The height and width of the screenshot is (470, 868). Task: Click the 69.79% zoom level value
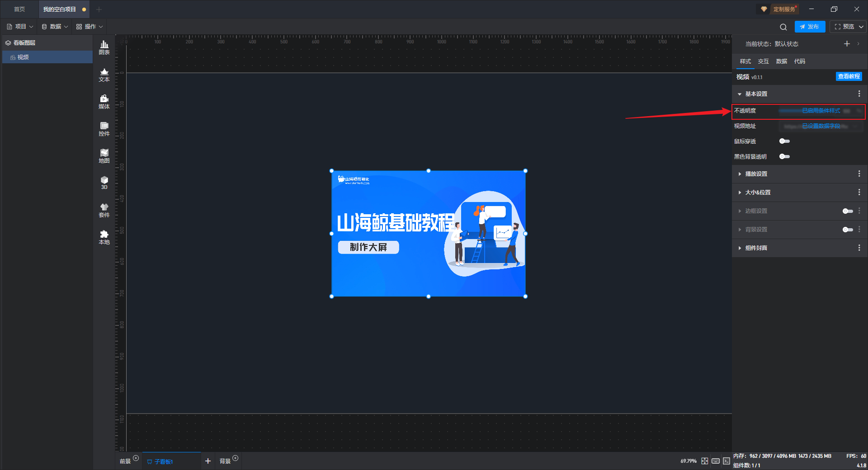click(689, 461)
